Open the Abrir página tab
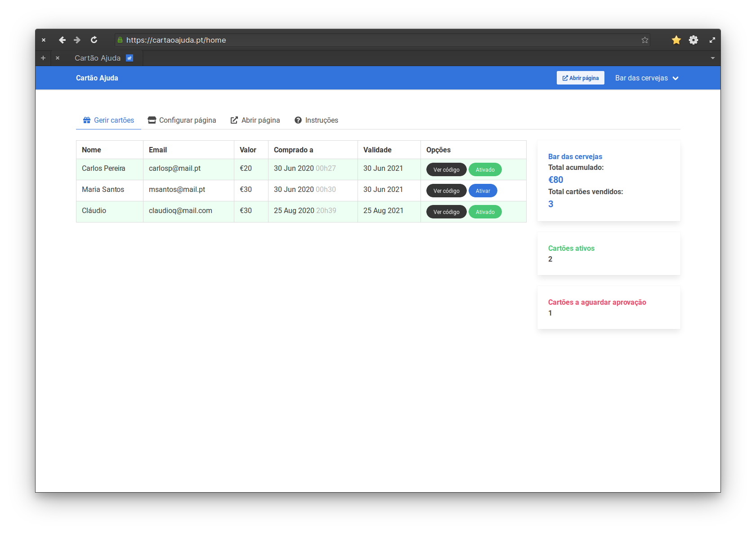Image resolution: width=756 pixels, height=534 pixels. [255, 120]
